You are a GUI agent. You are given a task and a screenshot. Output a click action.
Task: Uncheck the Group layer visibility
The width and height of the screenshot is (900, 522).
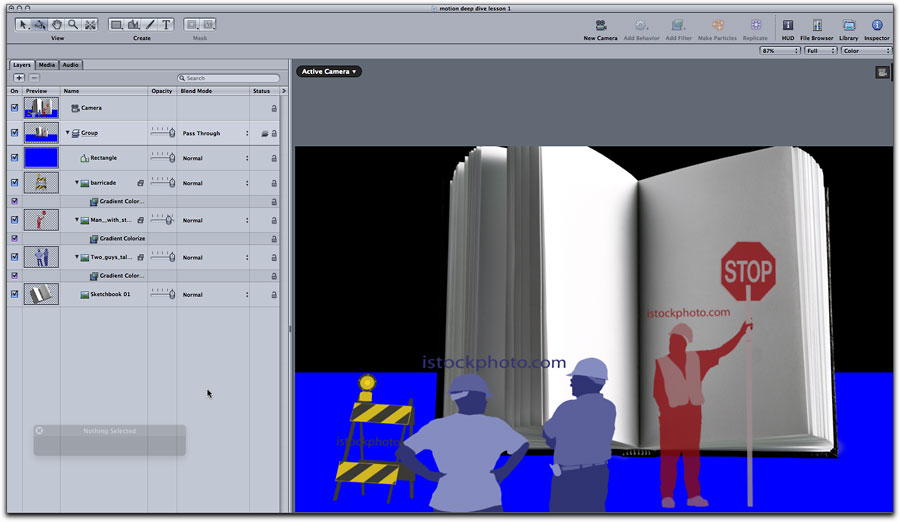pos(14,133)
